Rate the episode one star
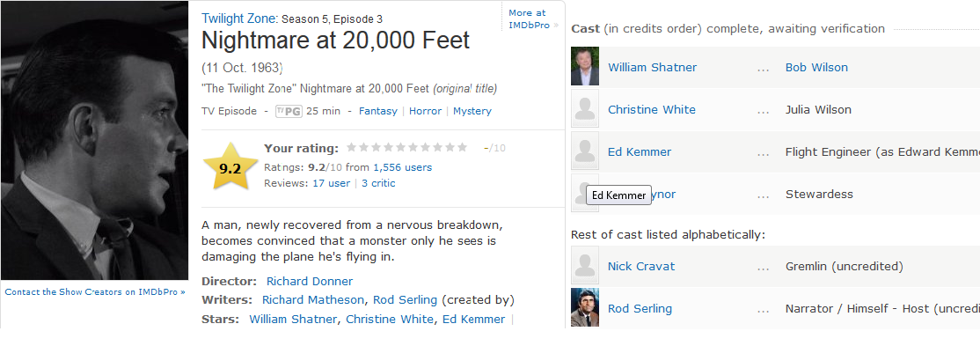 [x=352, y=148]
